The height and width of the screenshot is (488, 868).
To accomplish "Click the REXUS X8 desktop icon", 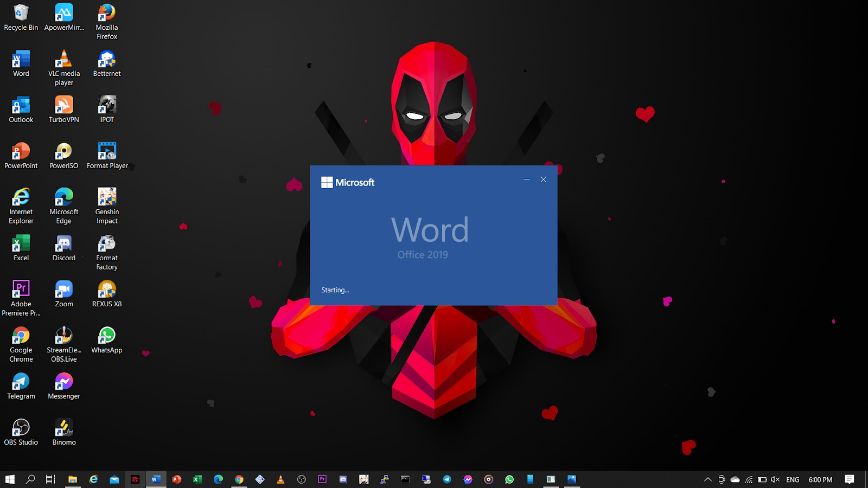I will click(x=107, y=294).
